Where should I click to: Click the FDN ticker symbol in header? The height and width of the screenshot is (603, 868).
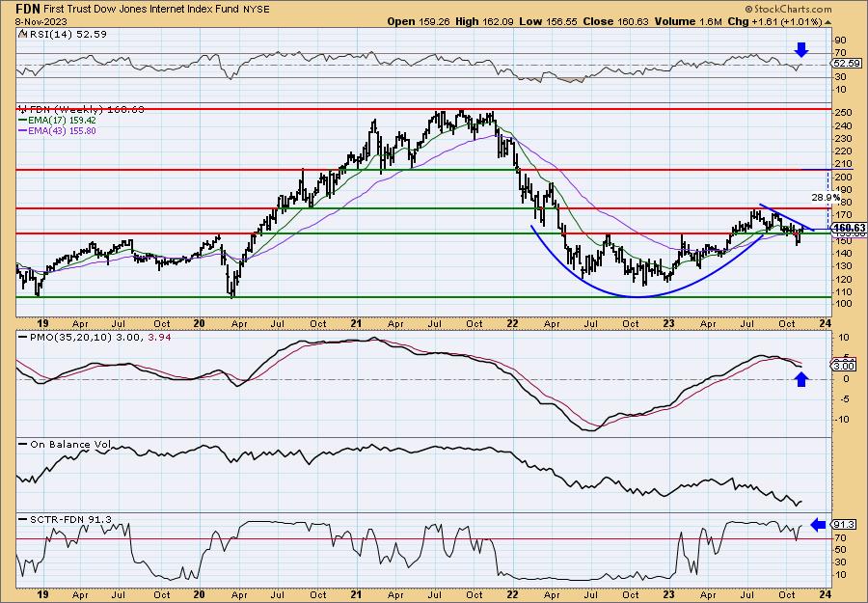(27, 9)
